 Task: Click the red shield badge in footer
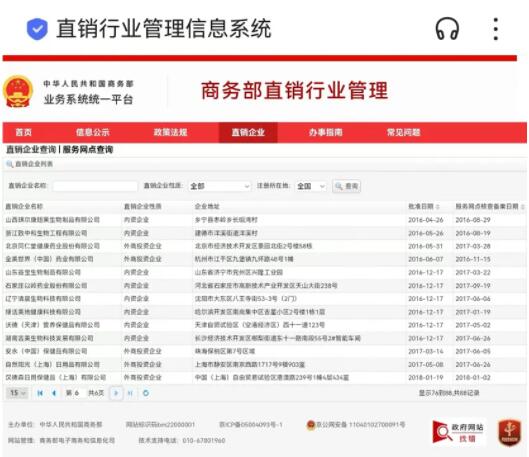[x=509, y=432]
